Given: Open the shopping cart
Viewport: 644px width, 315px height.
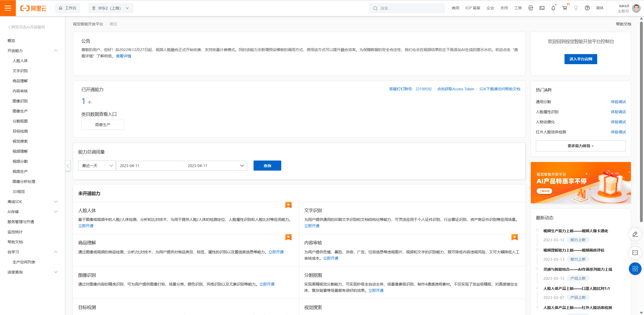Looking at the screenshot, I should pyautogui.click(x=565, y=8).
